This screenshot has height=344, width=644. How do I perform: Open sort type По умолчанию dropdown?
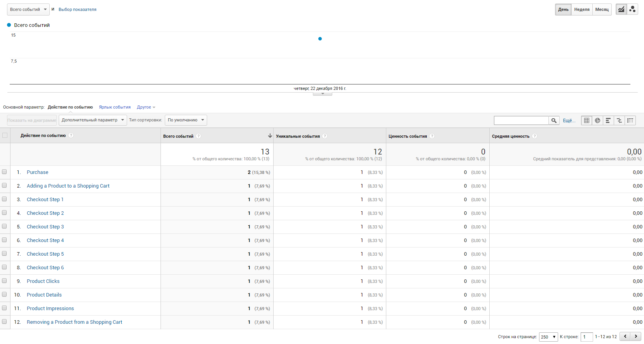186,120
